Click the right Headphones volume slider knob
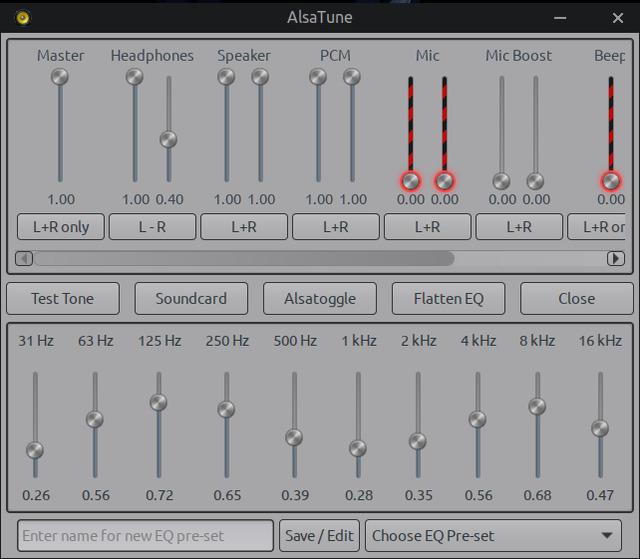 pyautogui.click(x=169, y=140)
